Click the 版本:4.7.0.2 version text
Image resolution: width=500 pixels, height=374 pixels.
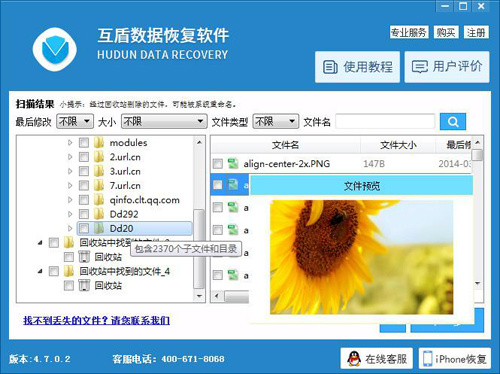[x=40, y=359]
